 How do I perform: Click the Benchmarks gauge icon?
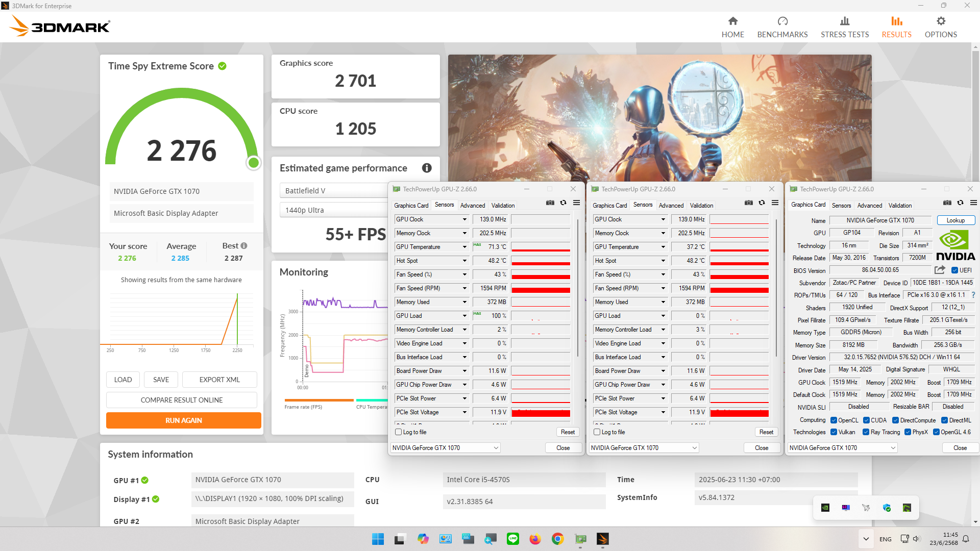click(782, 21)
